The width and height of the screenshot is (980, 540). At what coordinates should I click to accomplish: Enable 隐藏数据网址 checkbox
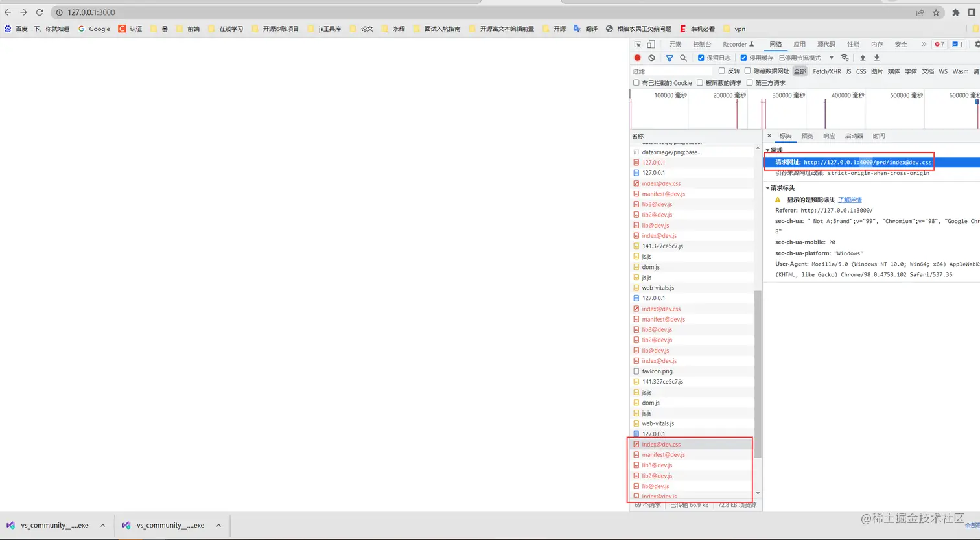click(x=747, y=71)
